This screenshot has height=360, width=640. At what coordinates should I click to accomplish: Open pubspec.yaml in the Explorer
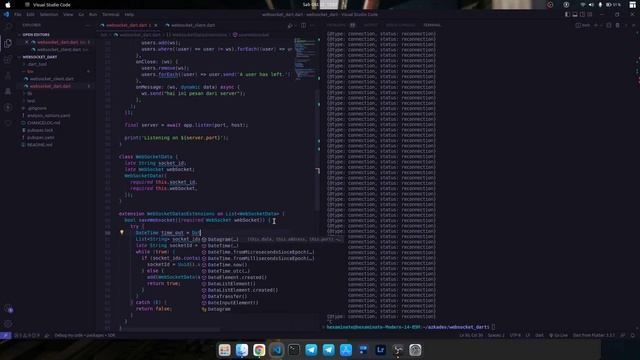(x=40, y=138)
